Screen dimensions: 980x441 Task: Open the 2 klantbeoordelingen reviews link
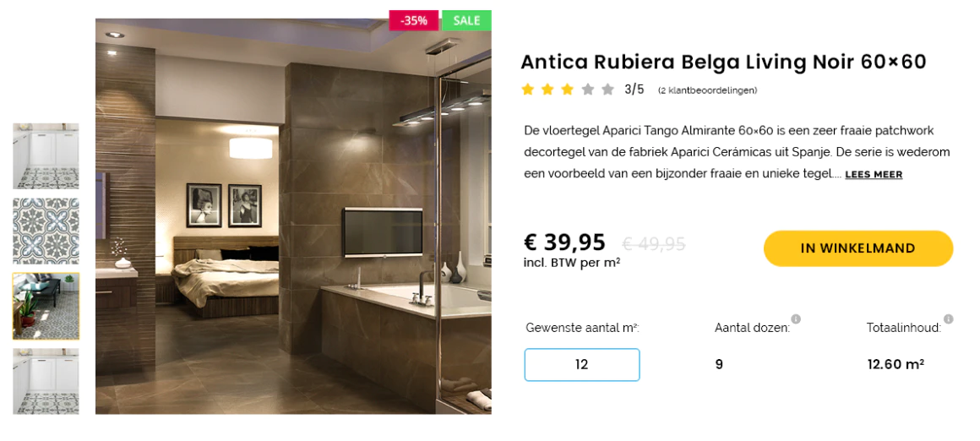[x=707, y=90]
